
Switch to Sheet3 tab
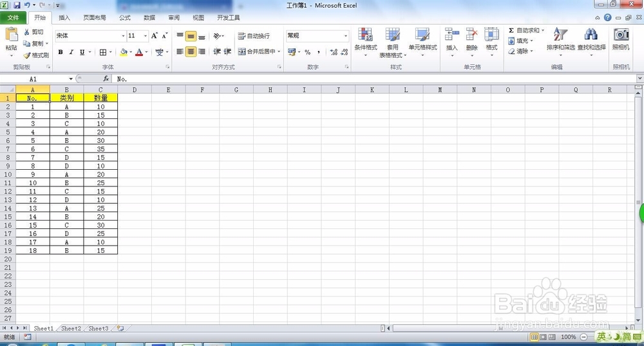pos(99,329)
